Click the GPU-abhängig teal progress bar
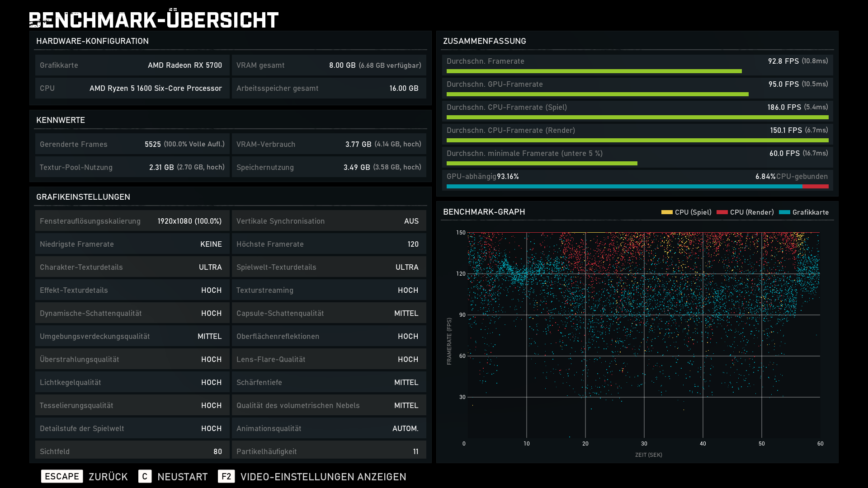The image size is (868, 488). pos(624,186)
